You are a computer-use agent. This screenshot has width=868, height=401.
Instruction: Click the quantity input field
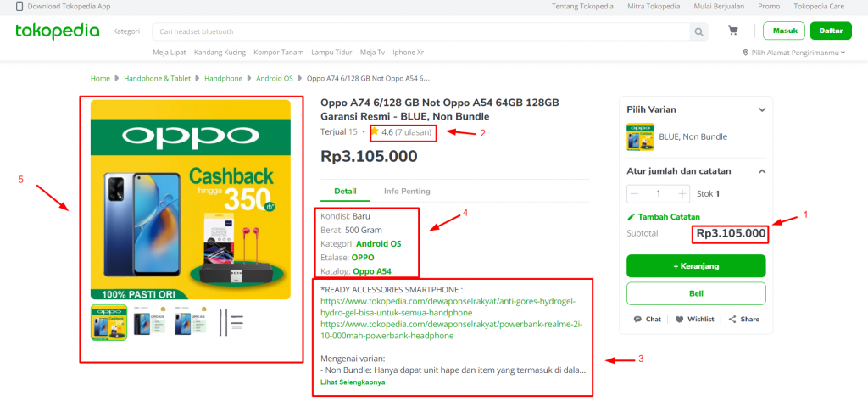pos(659,194)
